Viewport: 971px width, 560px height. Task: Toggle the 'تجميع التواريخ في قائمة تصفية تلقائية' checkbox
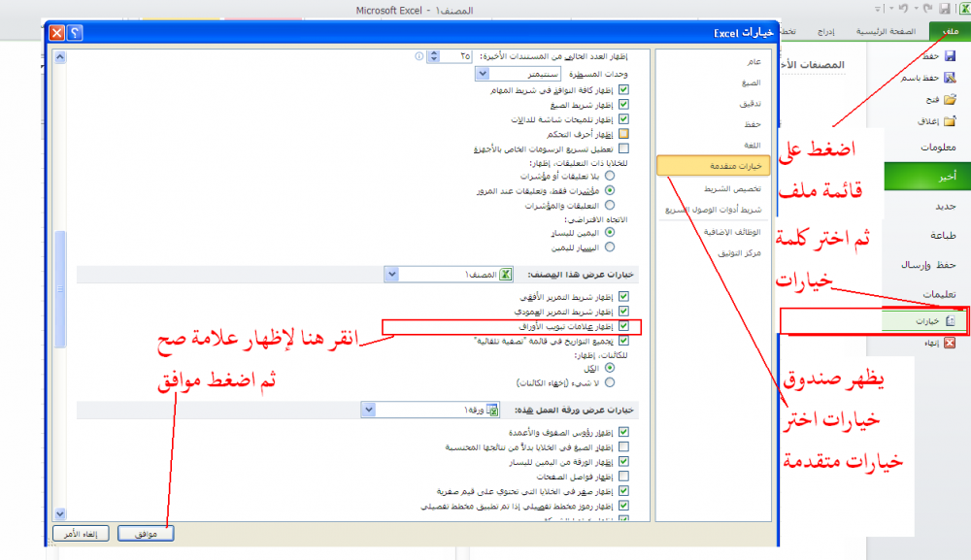[x=623, y=341]
